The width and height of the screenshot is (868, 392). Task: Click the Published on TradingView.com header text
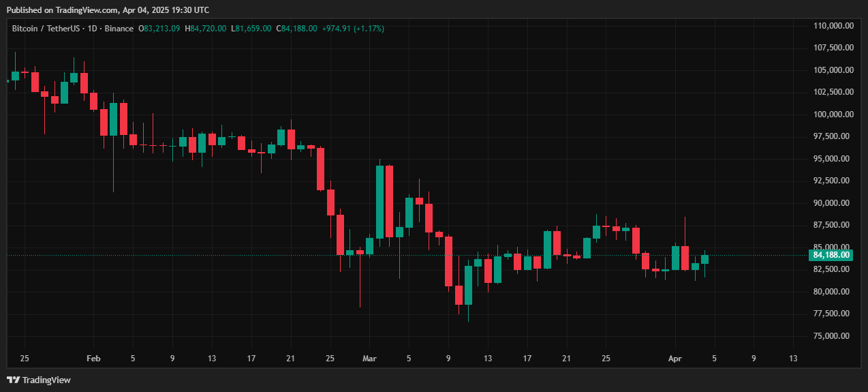[108, 10]
